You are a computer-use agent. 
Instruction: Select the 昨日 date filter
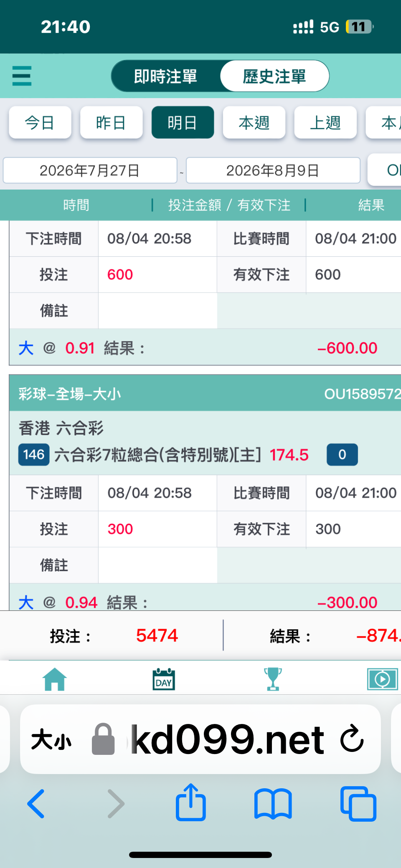(112, 122)
